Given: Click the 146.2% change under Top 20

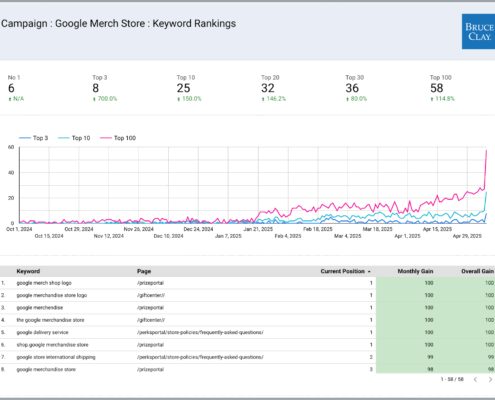Looking at the screenshot, I should 274,99.
